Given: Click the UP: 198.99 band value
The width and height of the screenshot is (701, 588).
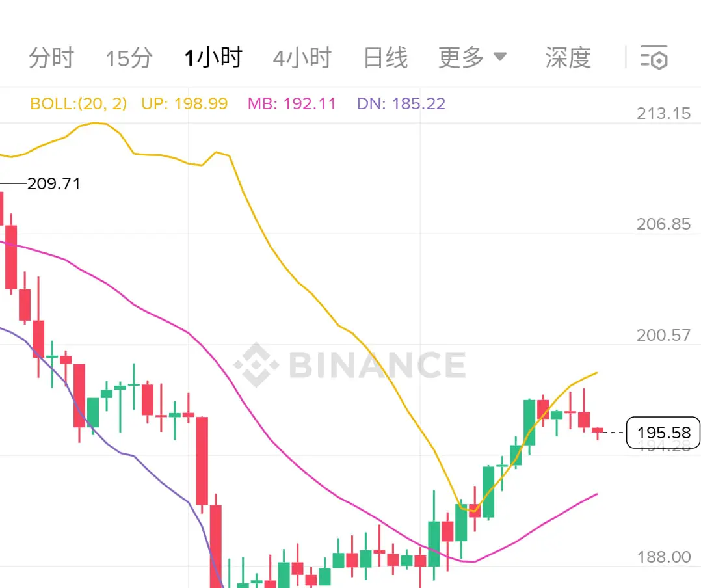Looking at the screenshot, I should pyautogui.click(x=184, y=103).
